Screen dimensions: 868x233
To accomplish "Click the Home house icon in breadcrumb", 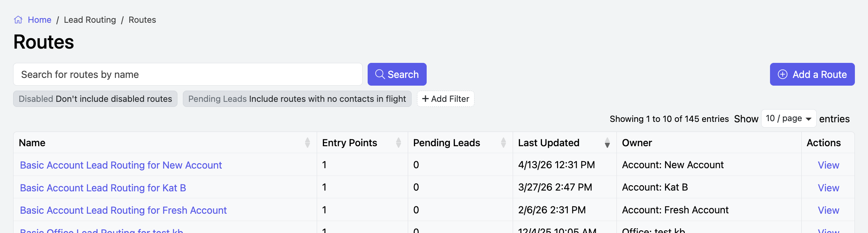I will (18, 20).
